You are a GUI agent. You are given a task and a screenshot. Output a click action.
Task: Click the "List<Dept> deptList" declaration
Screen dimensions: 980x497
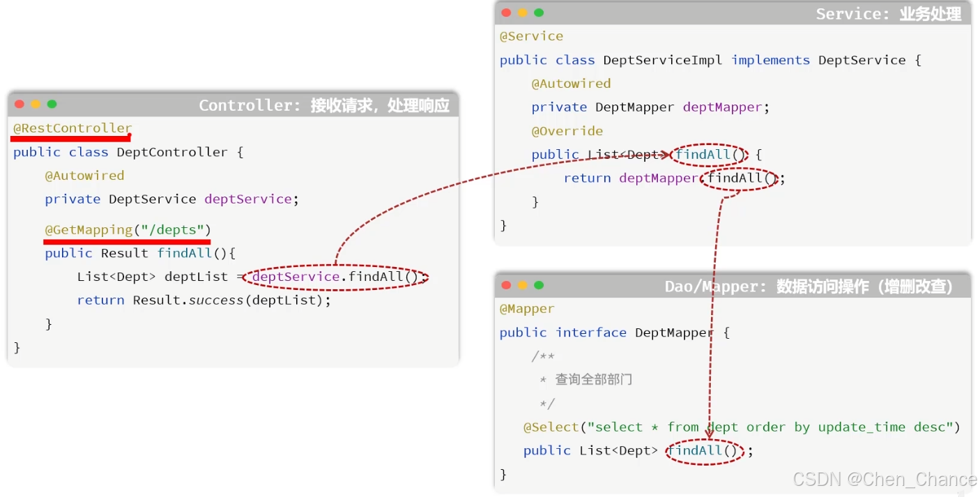tap(153, 277)
